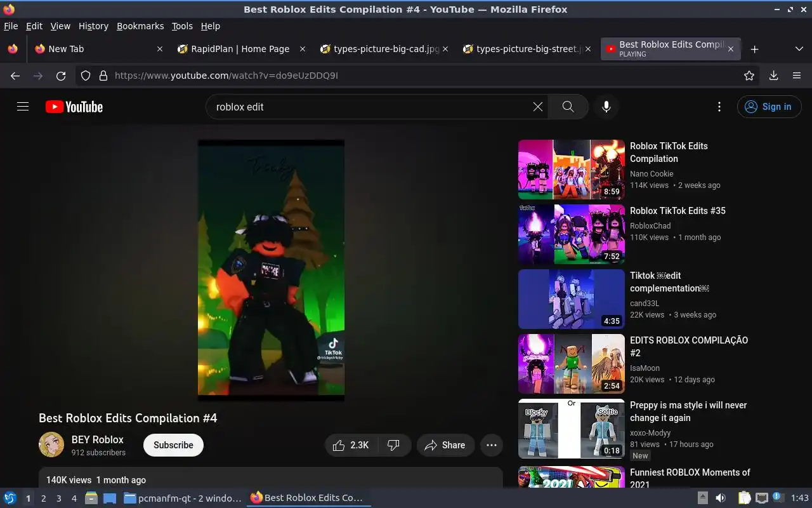Screen dimensions: 812x508
Task: Switch to types-picture-big-cad.jpg tab
Action: (x=384, y=49)
